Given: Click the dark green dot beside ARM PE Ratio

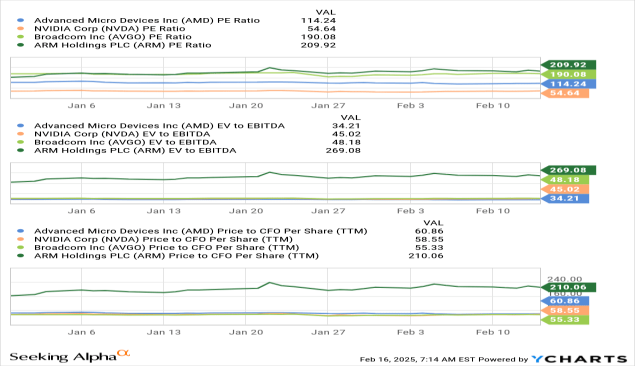Looking at the screenshot, I should [x=21, y=45].
